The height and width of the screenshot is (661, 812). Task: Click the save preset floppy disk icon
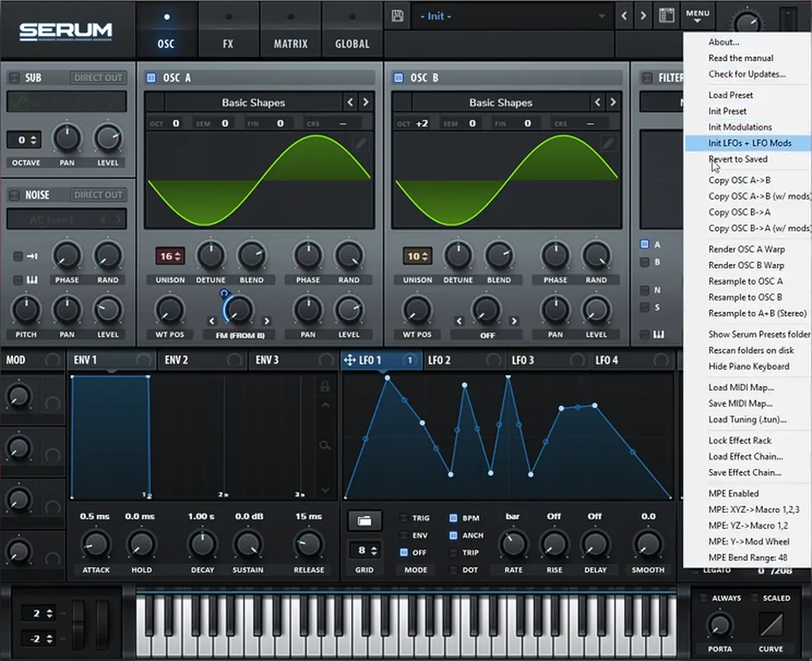click(x=398, y=16)
